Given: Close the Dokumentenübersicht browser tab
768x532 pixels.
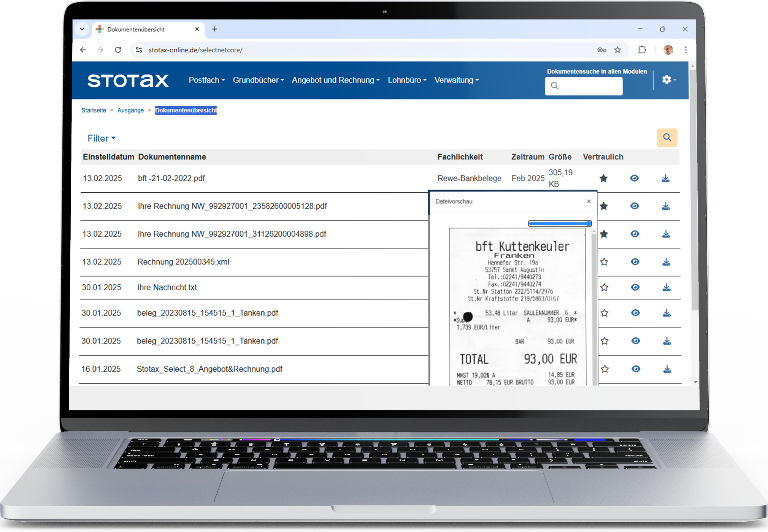Looking at the screenshot, I should pyautogui.click(x=197, y=29).
